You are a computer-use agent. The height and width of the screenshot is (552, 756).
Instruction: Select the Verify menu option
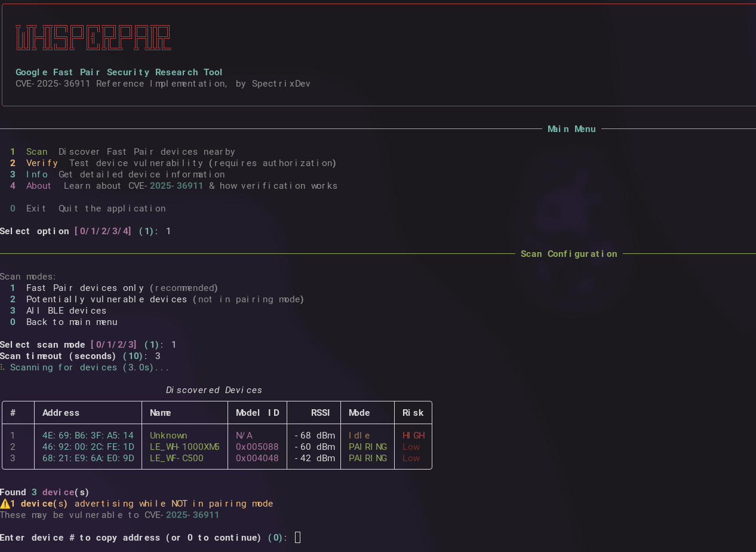pyautogui.click(x=42, y=162)
